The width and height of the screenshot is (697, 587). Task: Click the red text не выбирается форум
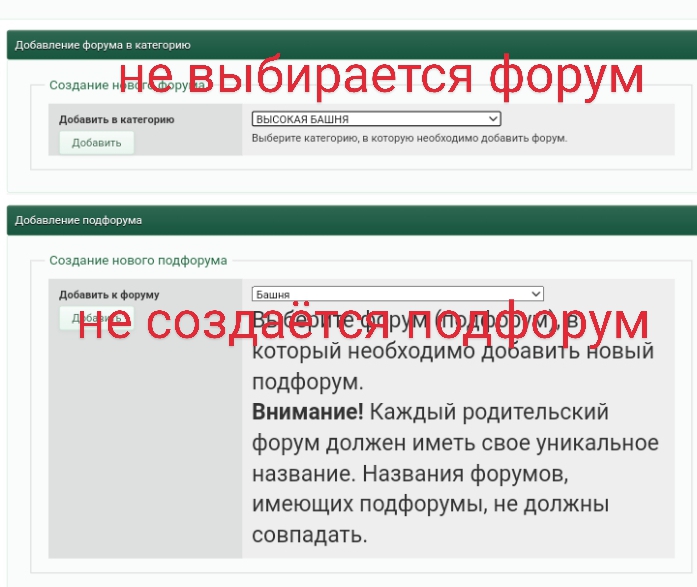tap(382, 75)
